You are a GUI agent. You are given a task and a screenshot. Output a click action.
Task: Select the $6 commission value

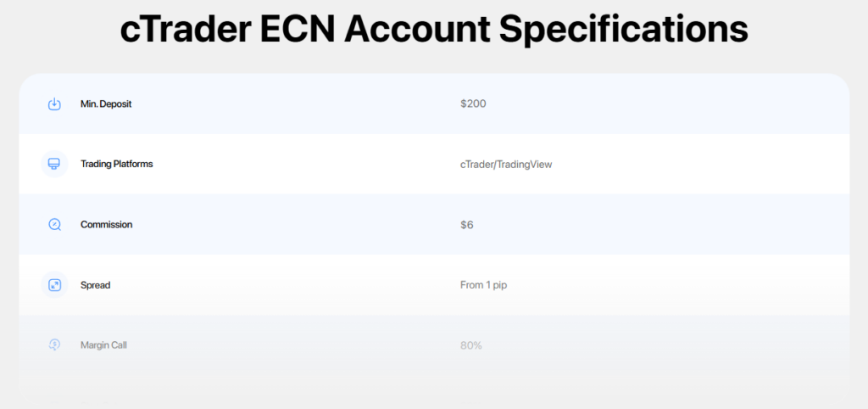pyautogui.click(x=468, y=225)
